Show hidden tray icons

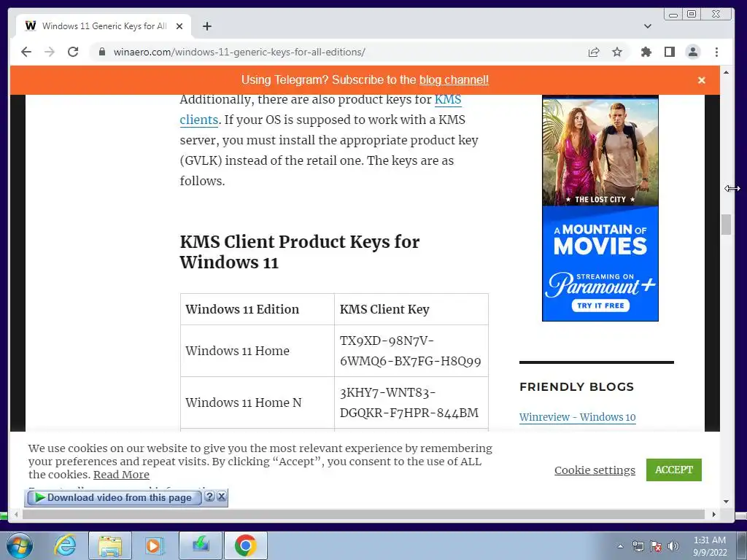[620, 547]
